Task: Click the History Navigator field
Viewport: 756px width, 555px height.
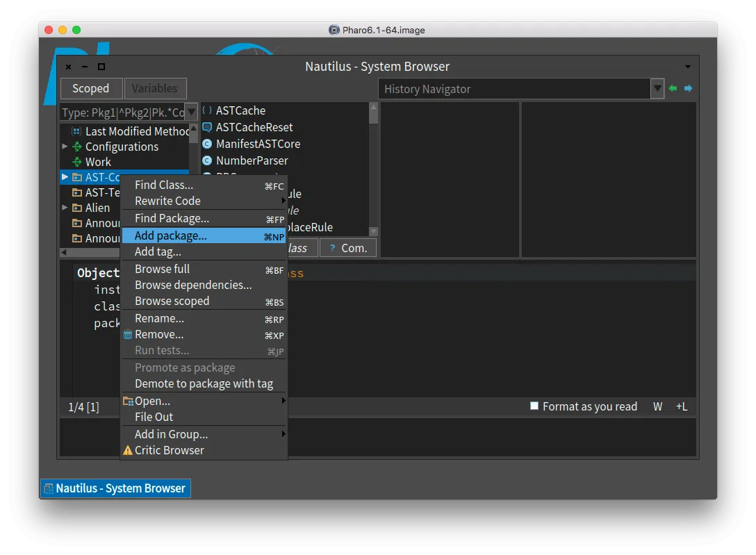Action: pyautogui.click(x=514, y=89)
